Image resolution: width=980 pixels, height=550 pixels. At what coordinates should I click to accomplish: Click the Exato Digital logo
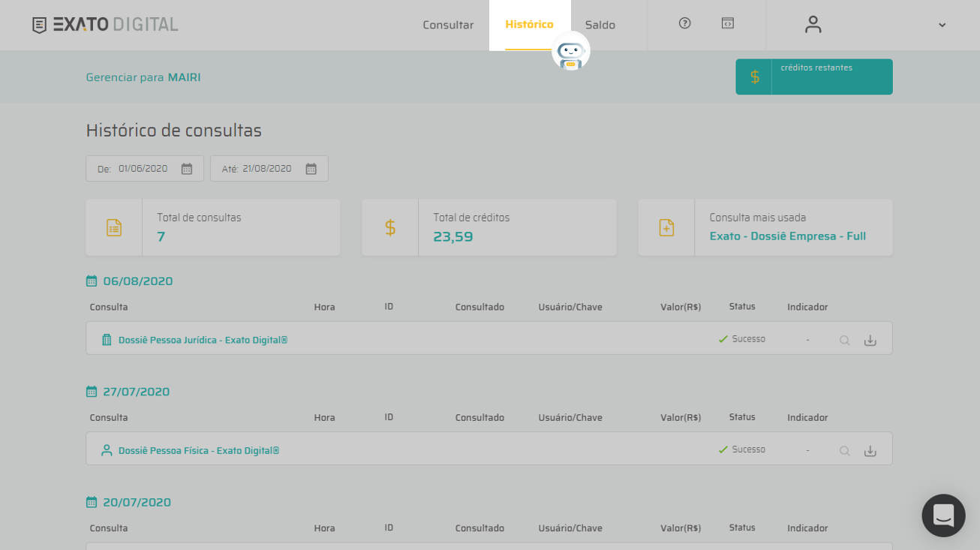click(x=105, y=25)
